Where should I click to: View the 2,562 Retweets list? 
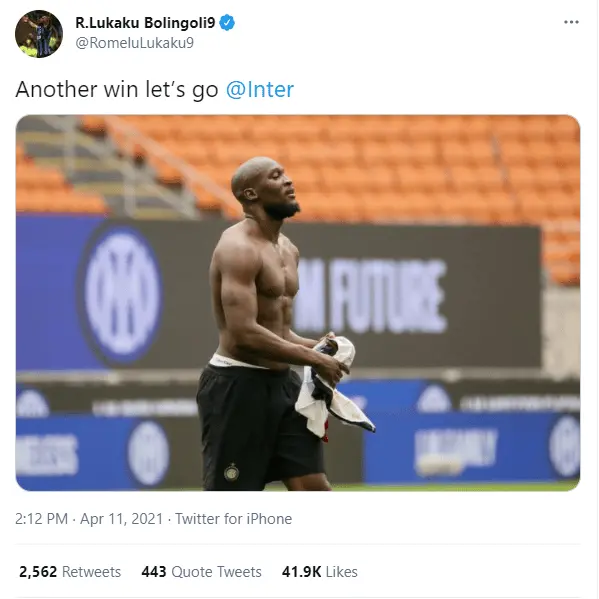coord(70,572)
